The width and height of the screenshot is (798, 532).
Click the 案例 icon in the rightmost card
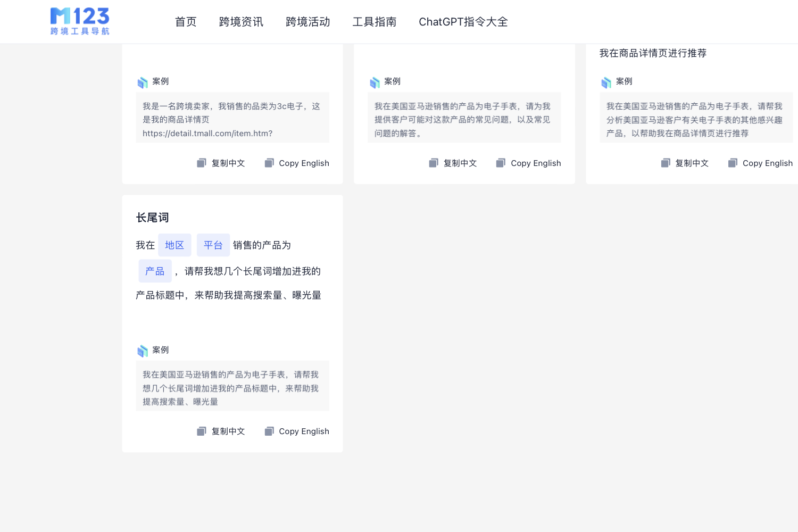point(607,82)
